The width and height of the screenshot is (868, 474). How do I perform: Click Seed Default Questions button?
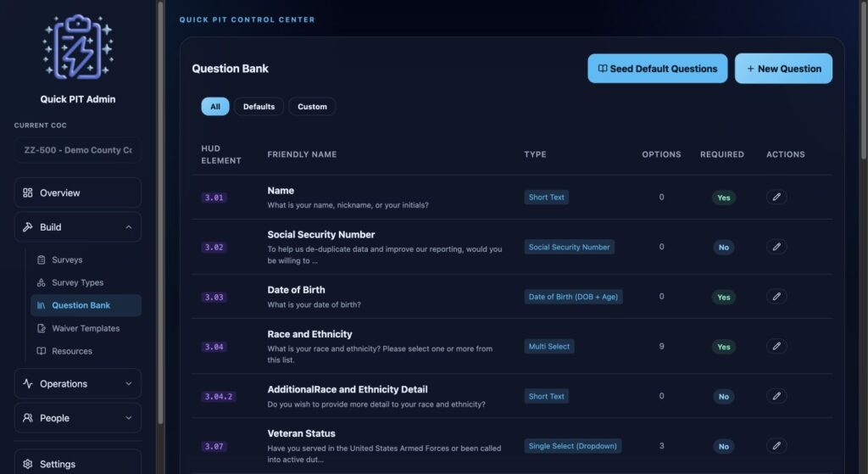pyautogui.click(x=658, y=69)
